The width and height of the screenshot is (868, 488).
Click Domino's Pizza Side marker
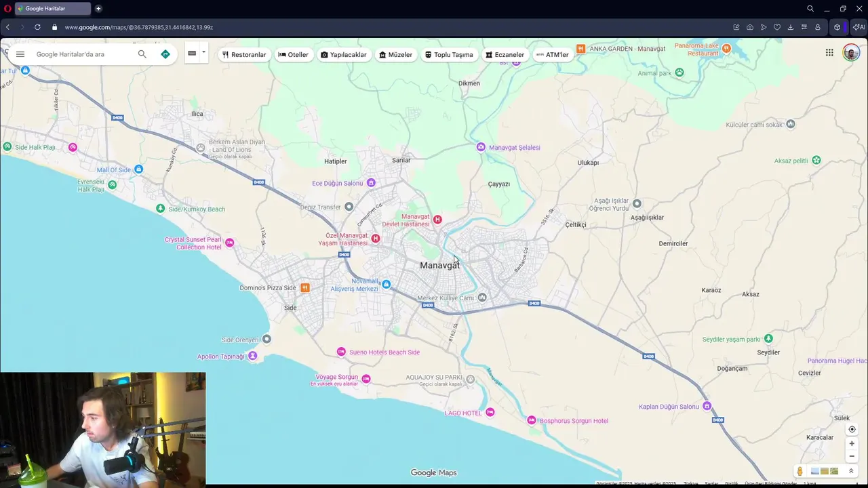[x=305, y=288]
